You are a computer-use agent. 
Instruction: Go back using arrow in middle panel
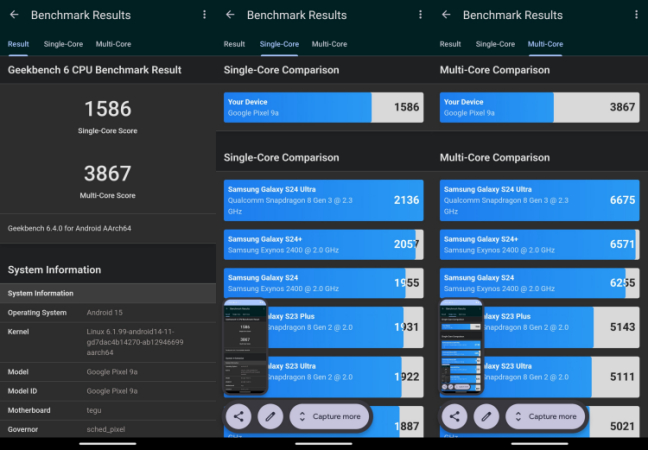[x=230, y=15]
